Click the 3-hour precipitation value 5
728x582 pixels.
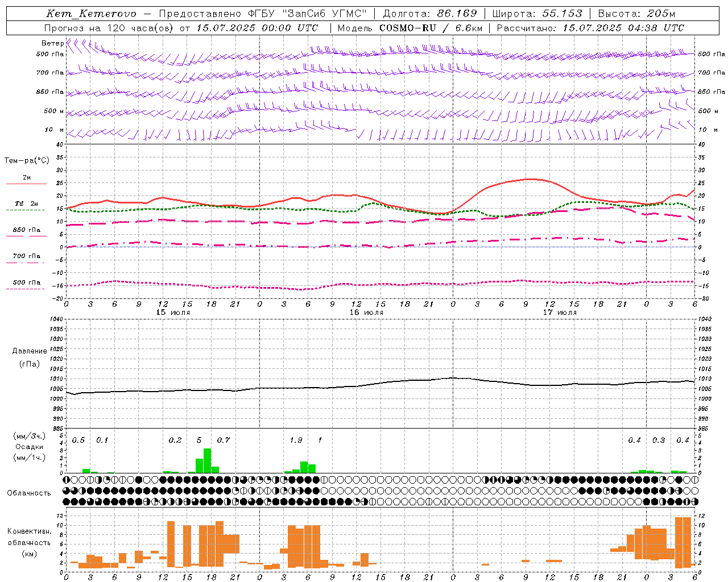[199, 440]
